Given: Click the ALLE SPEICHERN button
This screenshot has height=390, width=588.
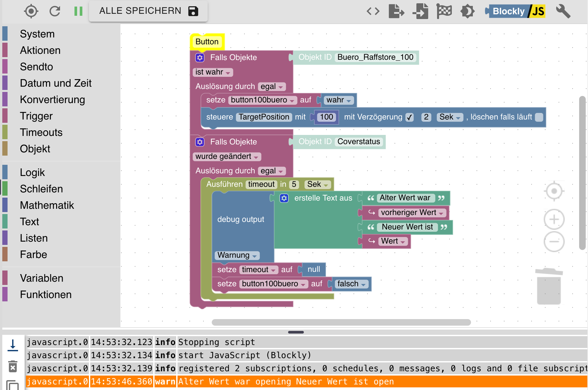Looking at the screenshot, I should 148,11.
